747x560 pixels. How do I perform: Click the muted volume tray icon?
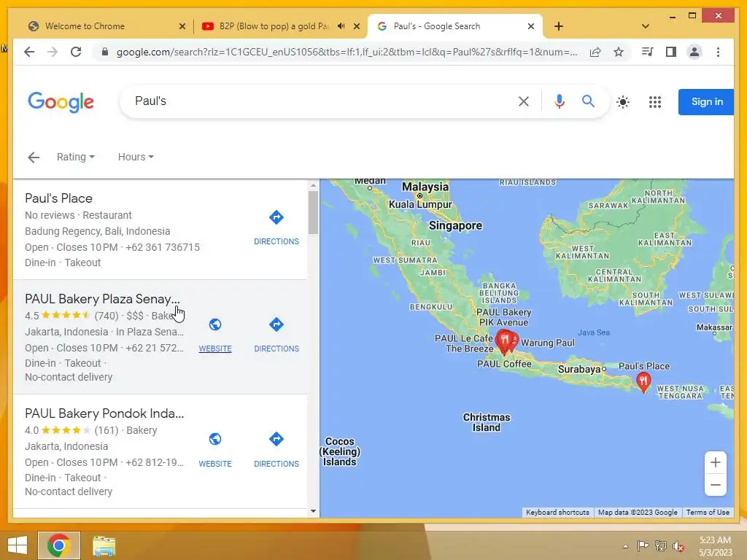coord(678,546)
